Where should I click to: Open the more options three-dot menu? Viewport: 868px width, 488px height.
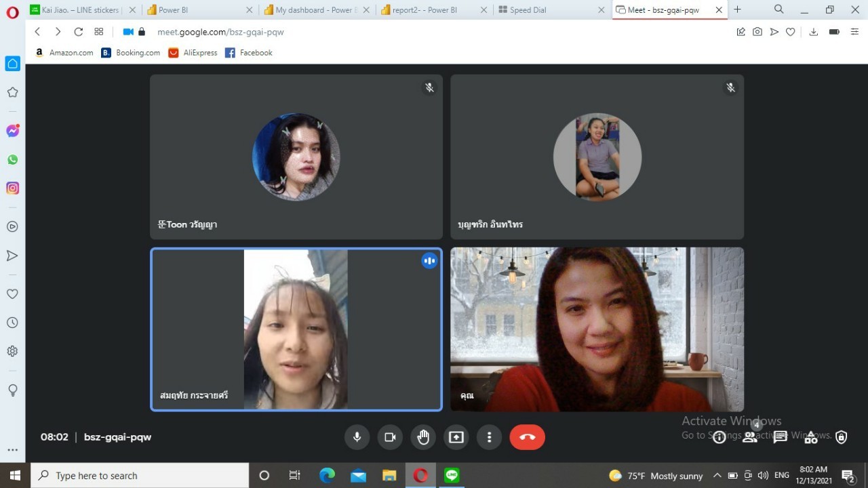(x=489, y=437)
